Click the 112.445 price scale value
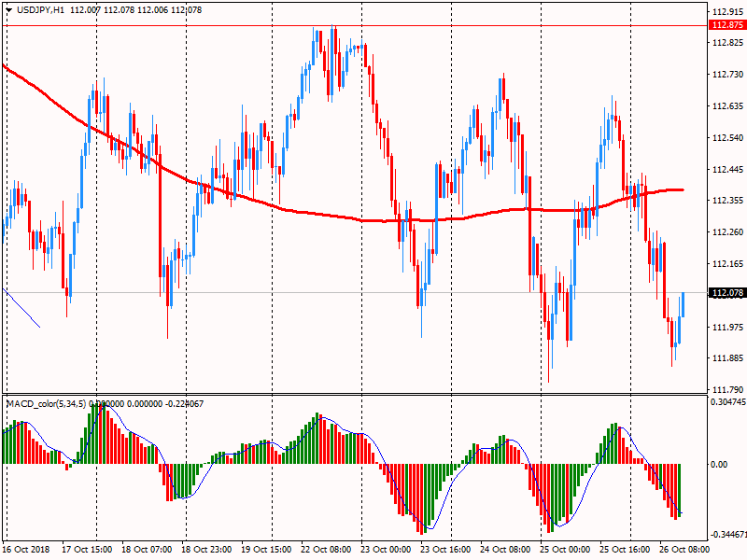The image size is (747, 560). [x=727, y=170]
